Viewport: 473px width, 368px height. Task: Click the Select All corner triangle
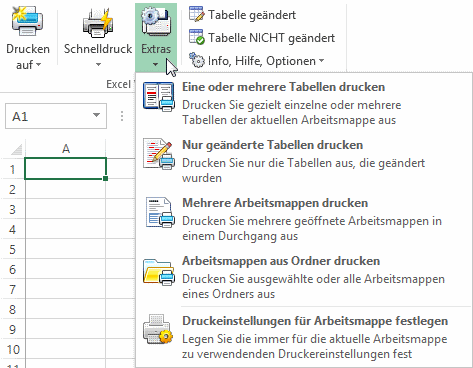coord(16,150)
